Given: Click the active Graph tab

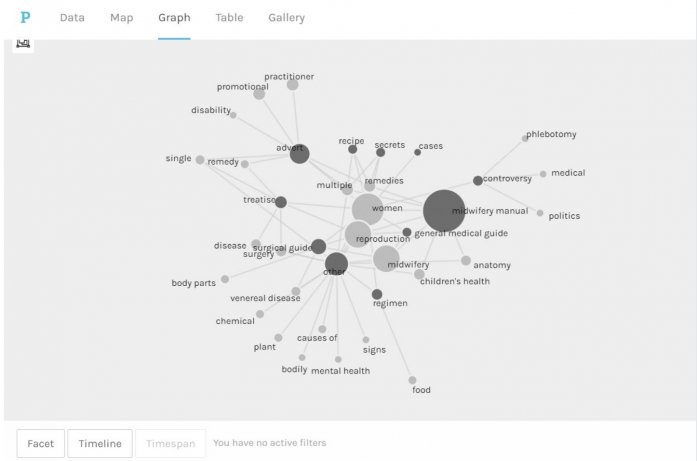Looking at the screenshot, I should click(x=174, y=18).
